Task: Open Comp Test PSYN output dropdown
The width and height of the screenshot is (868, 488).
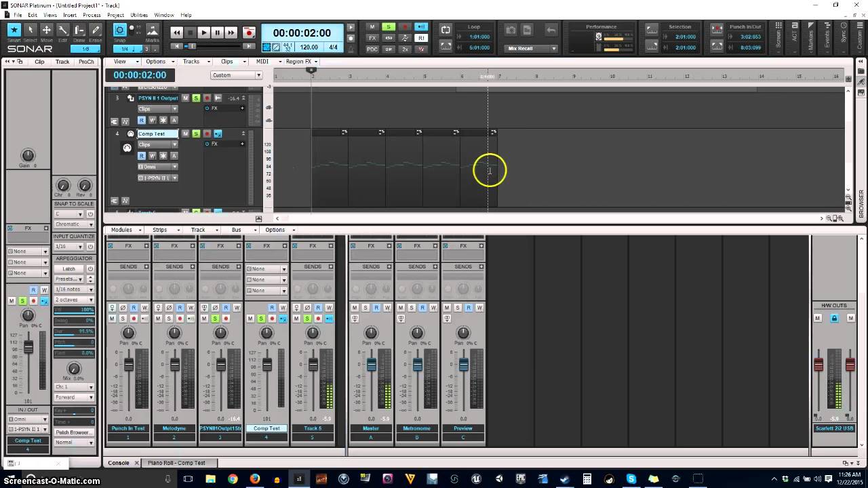Action: point(157,178)
